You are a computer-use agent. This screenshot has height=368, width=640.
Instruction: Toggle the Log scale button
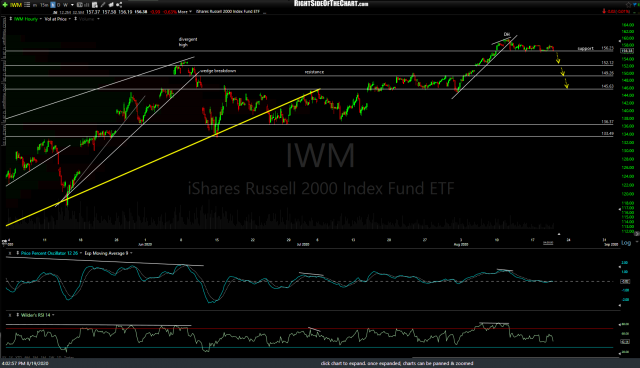pos(626,243)
